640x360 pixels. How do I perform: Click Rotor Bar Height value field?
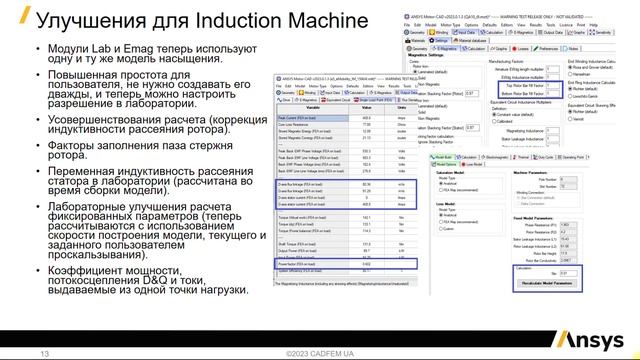[x=568, y=253]
